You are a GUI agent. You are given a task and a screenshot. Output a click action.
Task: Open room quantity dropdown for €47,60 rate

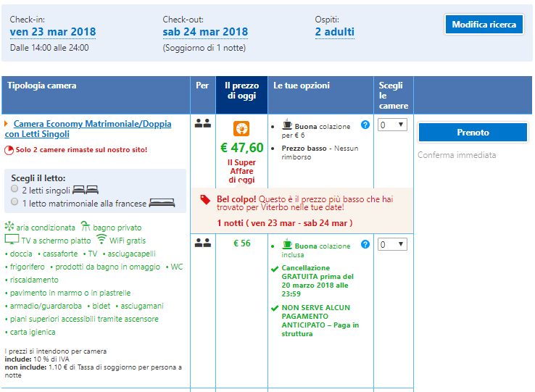[392, 125]
